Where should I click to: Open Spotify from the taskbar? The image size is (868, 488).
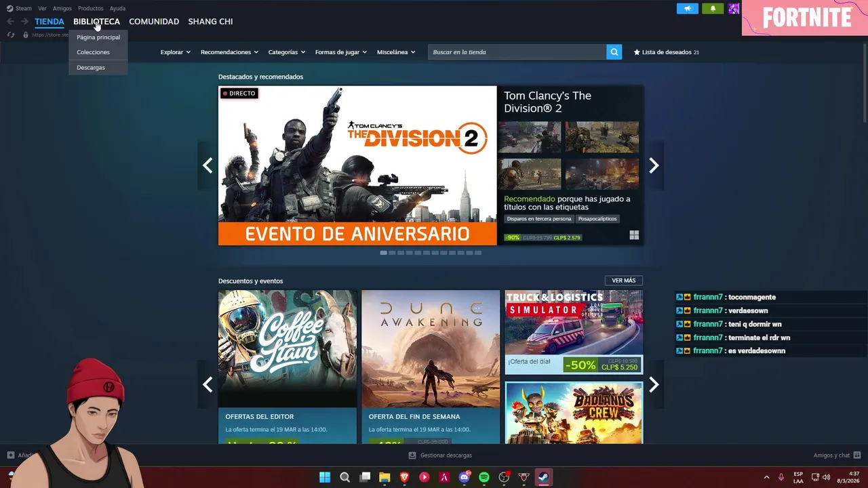pos(484,477)
